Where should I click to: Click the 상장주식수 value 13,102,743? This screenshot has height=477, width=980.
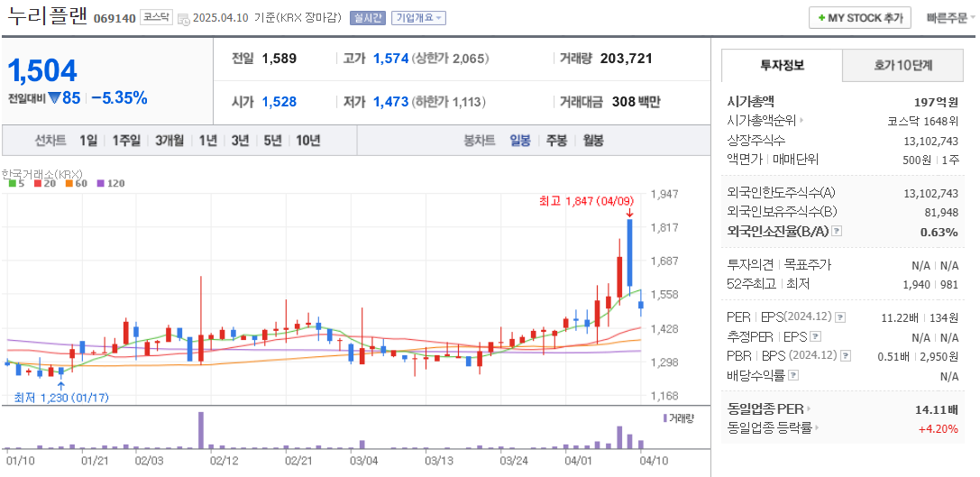click(930, 141)
